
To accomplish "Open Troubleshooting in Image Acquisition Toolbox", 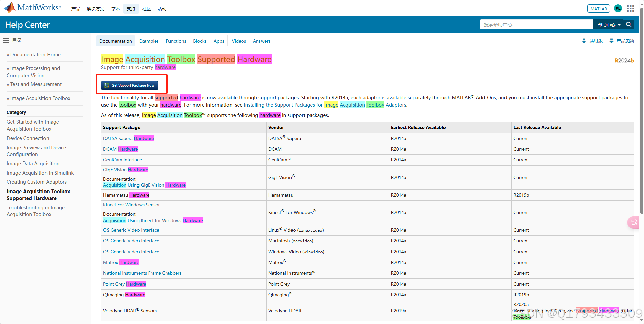I will coord(36,211).
